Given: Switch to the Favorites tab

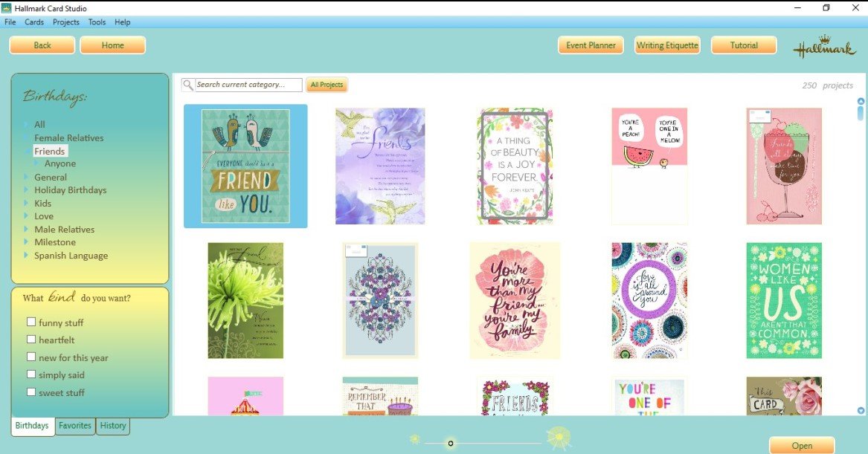Looking at the screenshot, I should 74,426.
